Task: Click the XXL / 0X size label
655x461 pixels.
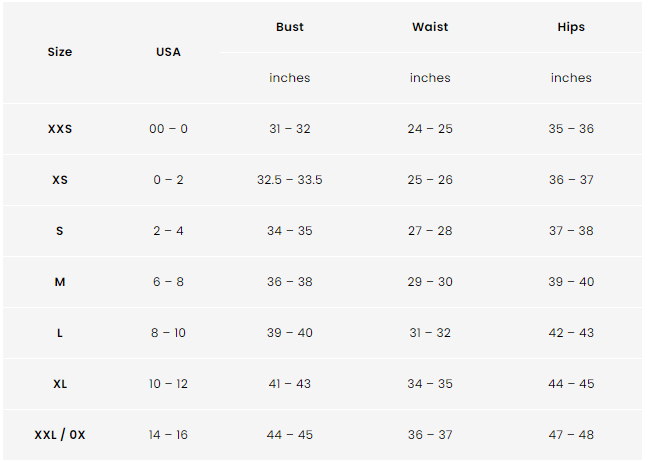Action: [60, 435]
